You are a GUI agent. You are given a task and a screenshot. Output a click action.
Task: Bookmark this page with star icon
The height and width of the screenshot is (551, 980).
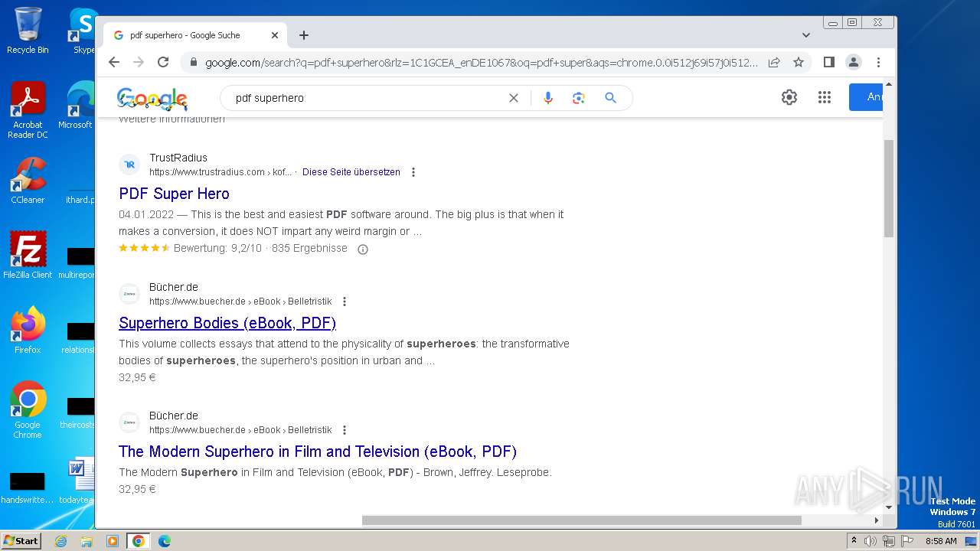(x=799, y=62)
